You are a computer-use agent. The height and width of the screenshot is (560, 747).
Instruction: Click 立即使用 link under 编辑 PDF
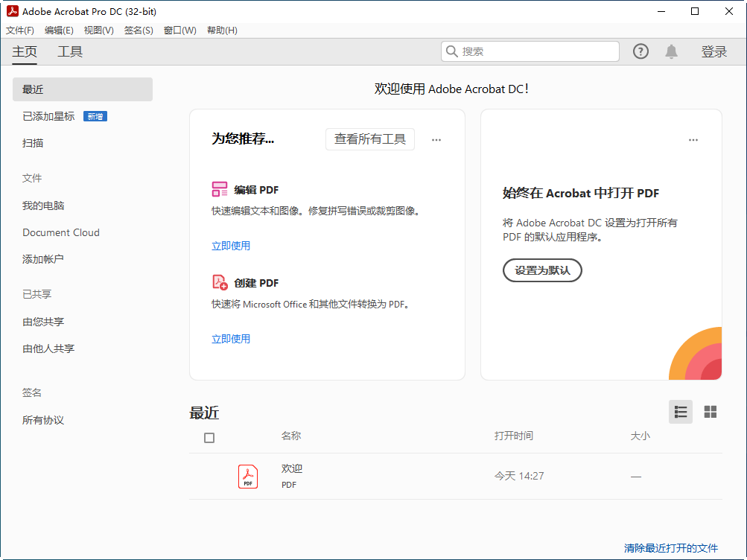(231, 246)
